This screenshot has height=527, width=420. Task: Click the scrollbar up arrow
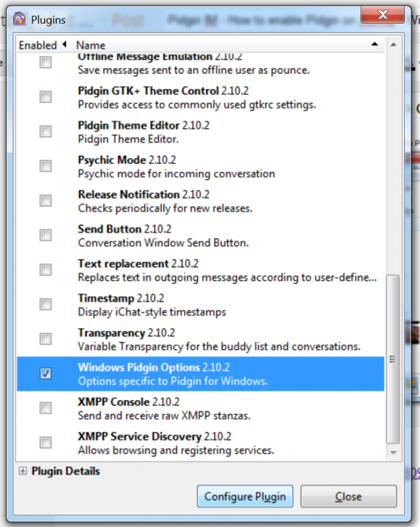(394, 45)
